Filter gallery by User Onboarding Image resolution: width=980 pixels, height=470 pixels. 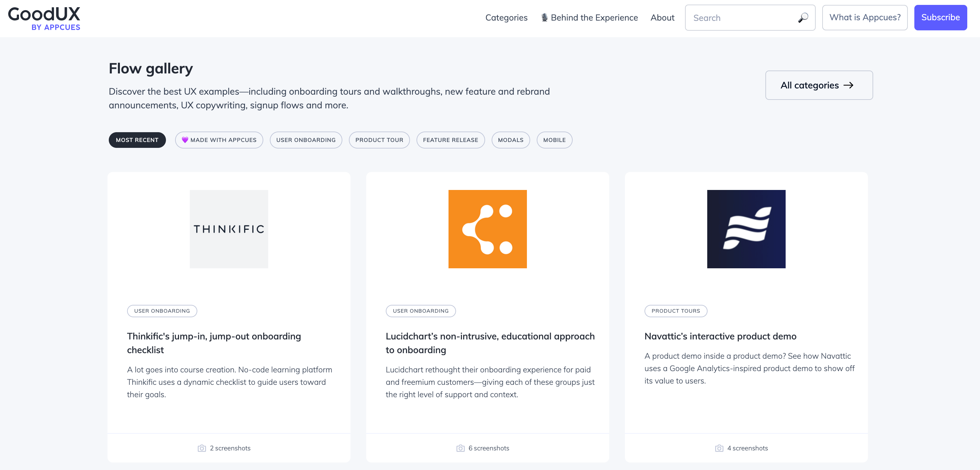click(x=306, y=140)
